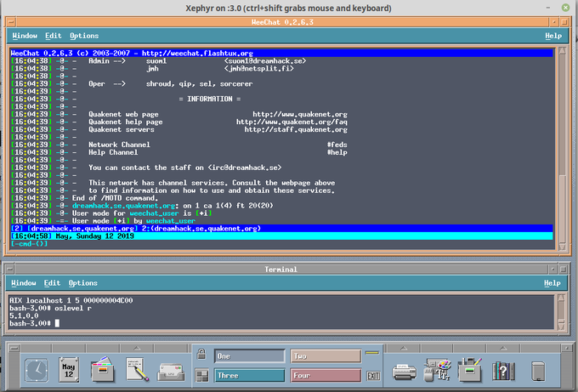Click the 'shroud, qip, sel, sorcerer' oper list
Image resolution: width=578 pixels, height=392 pixels.
pyautogui.click(x=200, y=84)
